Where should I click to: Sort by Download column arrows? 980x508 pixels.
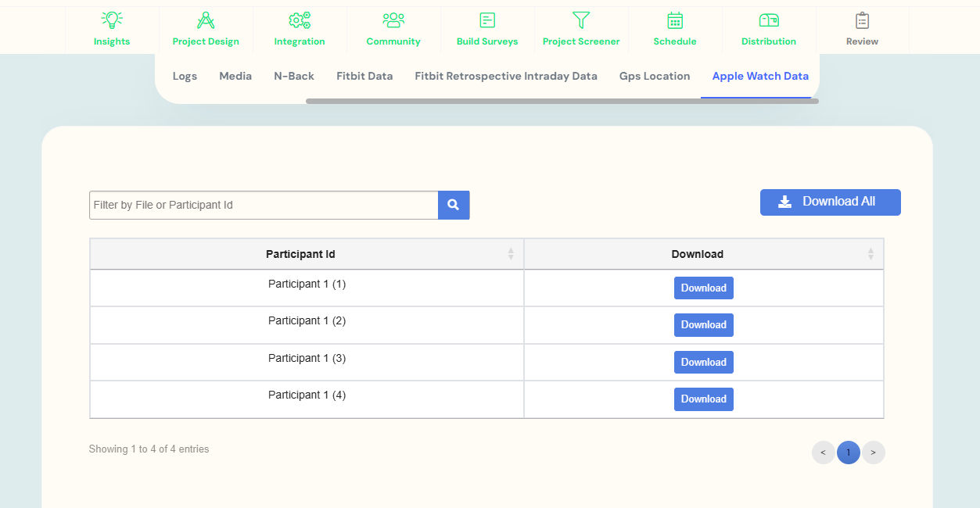pos(871,254)
